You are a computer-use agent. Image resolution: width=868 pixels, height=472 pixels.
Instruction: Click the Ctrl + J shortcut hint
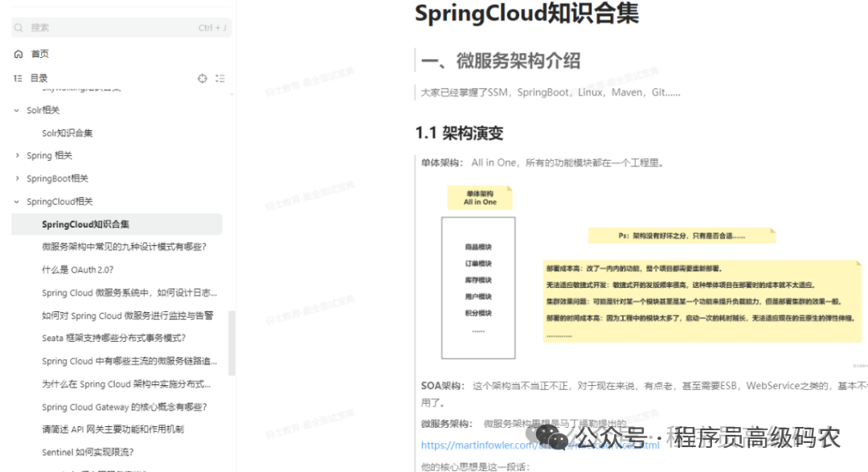pyautogui.click(x=212, y=27)
